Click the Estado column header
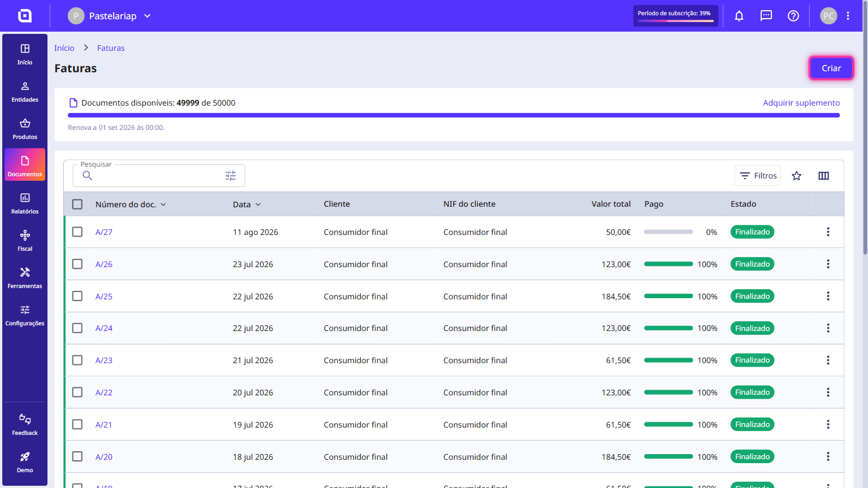 tap(743, 204)
